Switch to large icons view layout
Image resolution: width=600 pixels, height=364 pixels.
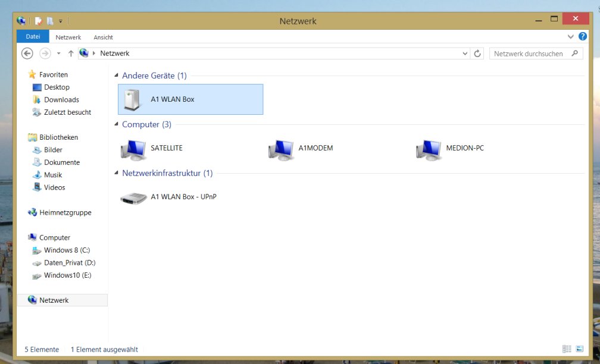[x=580, y=349]
